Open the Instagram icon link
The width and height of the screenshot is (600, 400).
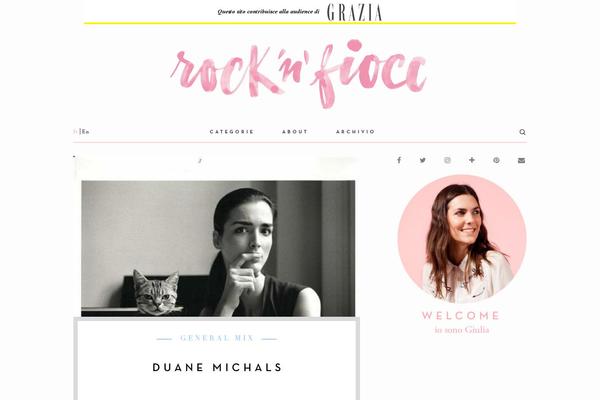click(447, 160)
